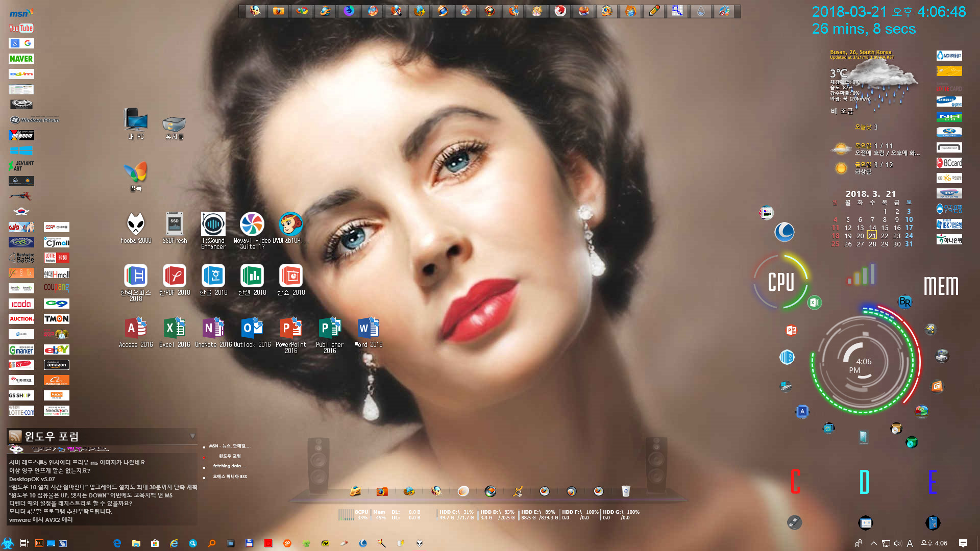Open the SSDFresh desktop shortcut
The width and height of the screenshot is (980, 551).
point(175,228)
